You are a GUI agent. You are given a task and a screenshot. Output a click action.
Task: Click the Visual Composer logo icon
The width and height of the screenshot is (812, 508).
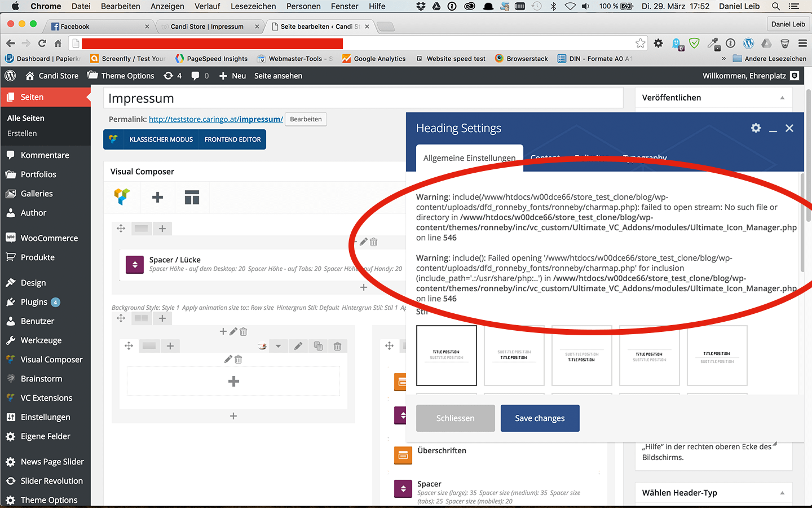[x=122, y=197]
